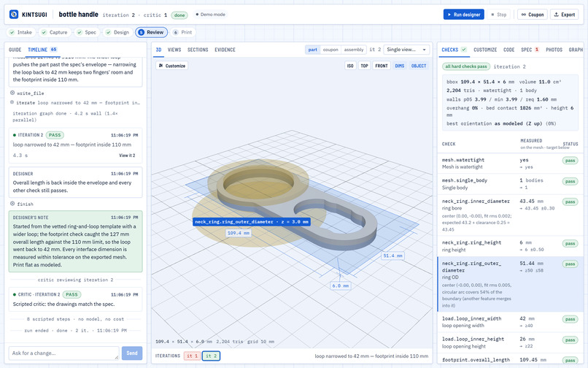
Task: Click the gear icon beside iterate loop narrowed
Action: (x=12, y=102)
